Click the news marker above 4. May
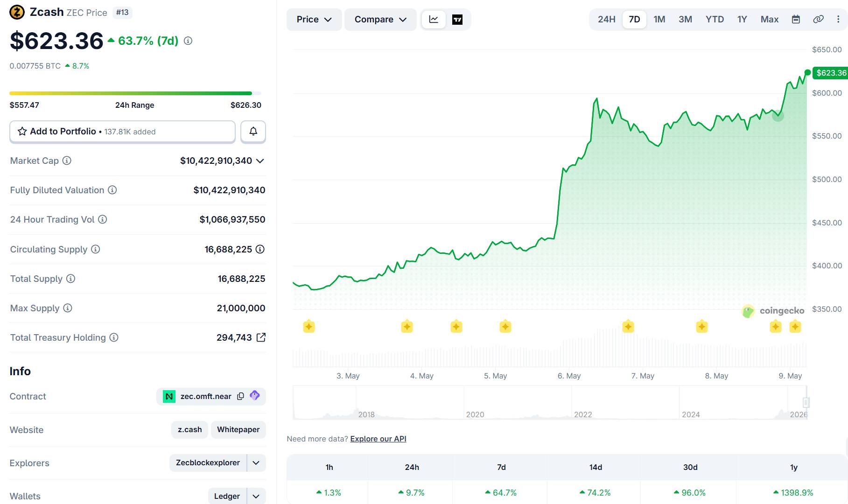 click(407, 327)
